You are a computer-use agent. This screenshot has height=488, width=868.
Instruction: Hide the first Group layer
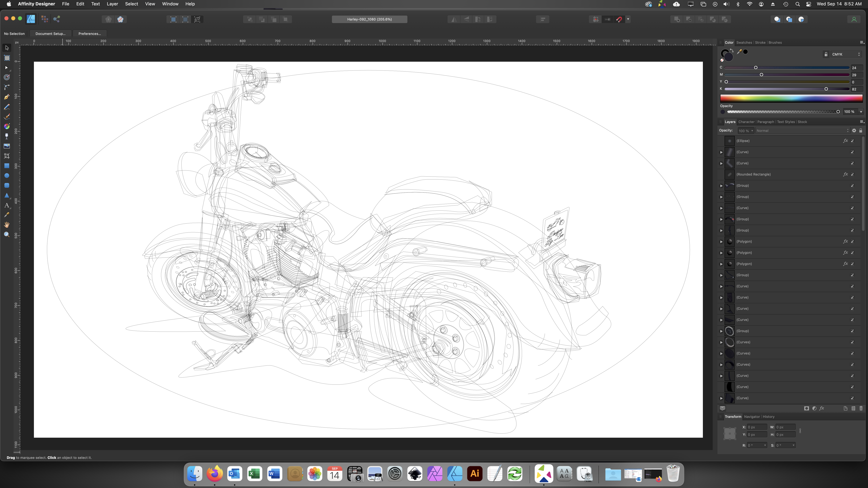[x=852, y=186]
